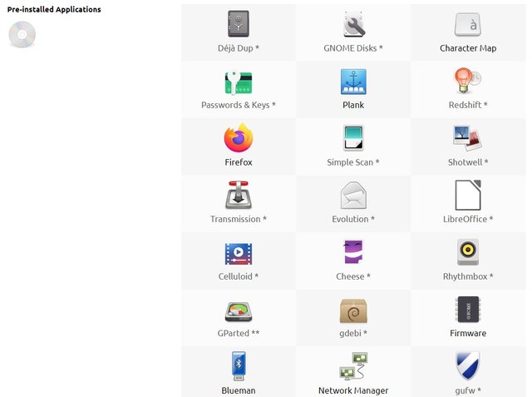Click the Déjà Dup safe icon
532x397 pixels.
pos(239,24)
